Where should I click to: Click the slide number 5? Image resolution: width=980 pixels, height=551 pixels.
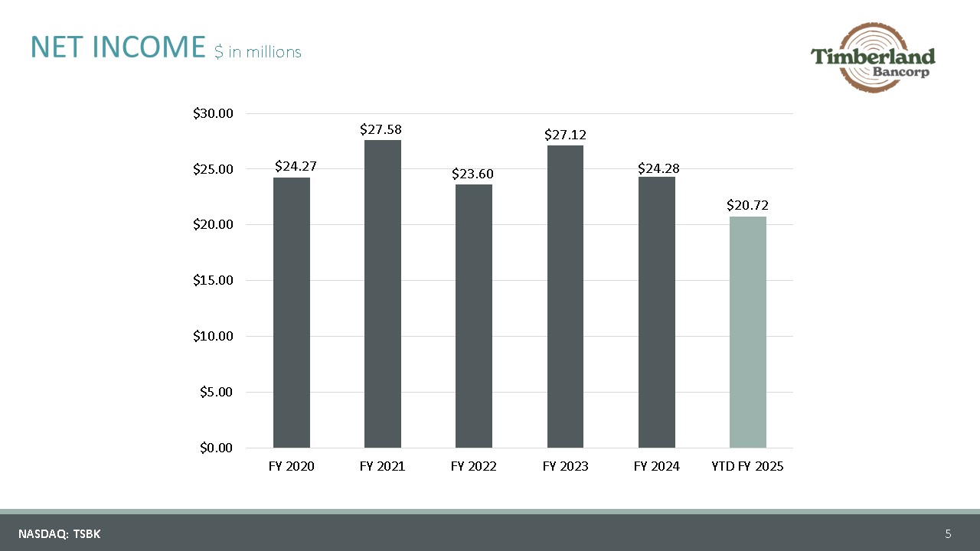(948, 533)
